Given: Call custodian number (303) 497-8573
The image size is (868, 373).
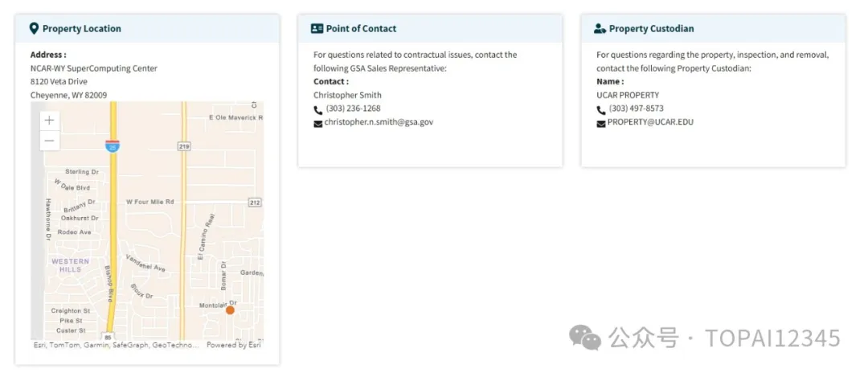Looking at the screenshot, I should pyautogui.click(x=637, y=109).
